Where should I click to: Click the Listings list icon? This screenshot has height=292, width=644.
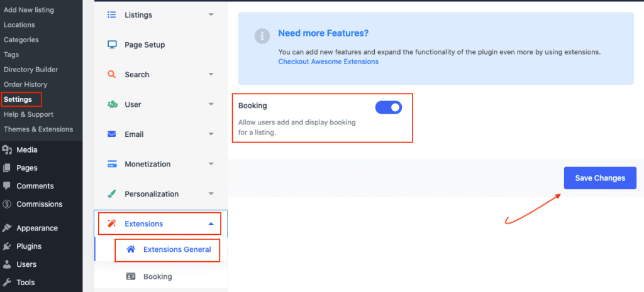pos(111,15)
